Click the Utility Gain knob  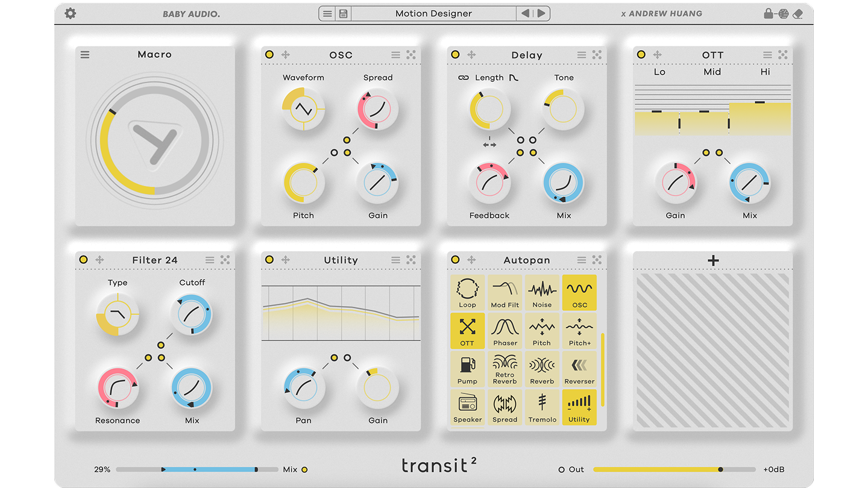coord(378,388)
